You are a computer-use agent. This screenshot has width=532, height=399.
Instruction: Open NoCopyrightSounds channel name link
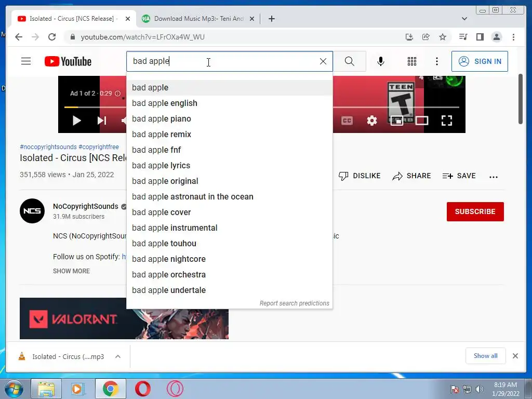point(86,206)
